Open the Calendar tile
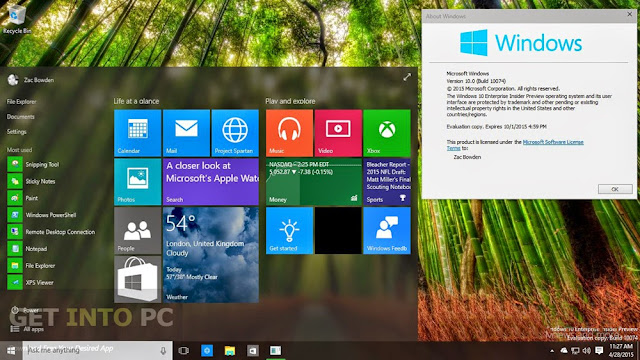 (x=138, y=133)
